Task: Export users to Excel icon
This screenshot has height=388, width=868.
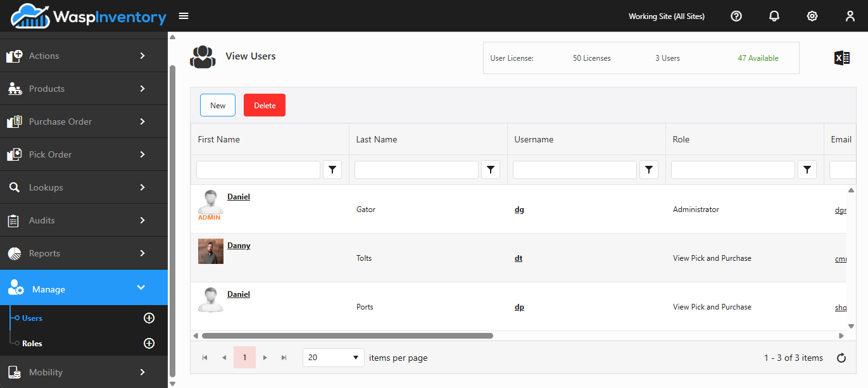Action: [841, 58]
